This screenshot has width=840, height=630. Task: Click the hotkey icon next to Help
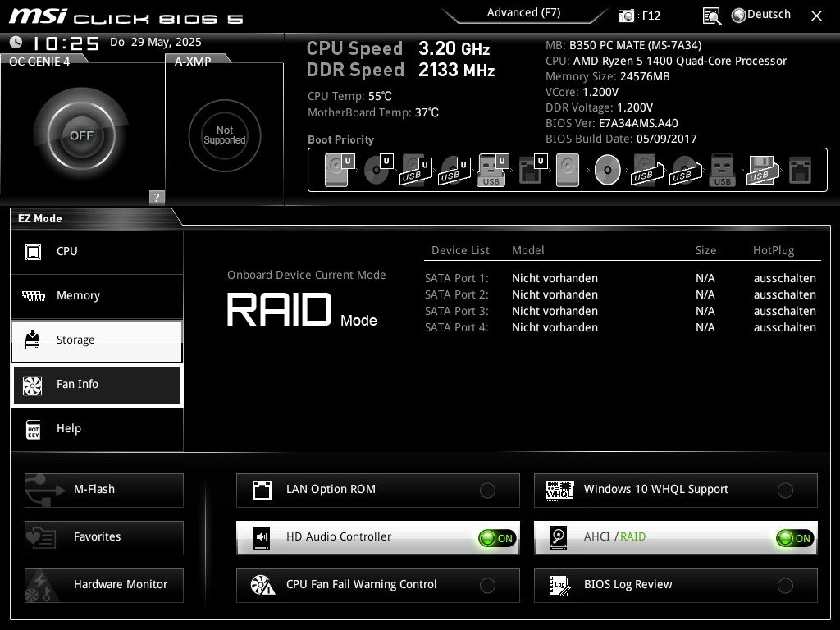pyautogui.click(x=33, y=429)
